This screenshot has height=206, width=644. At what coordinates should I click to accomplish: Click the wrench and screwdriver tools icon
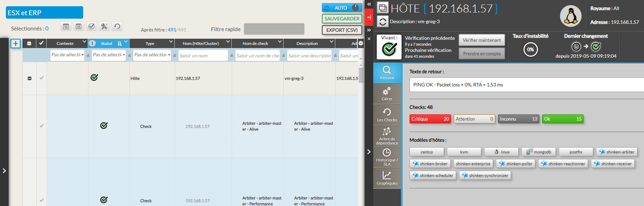(x=104, y=26)
